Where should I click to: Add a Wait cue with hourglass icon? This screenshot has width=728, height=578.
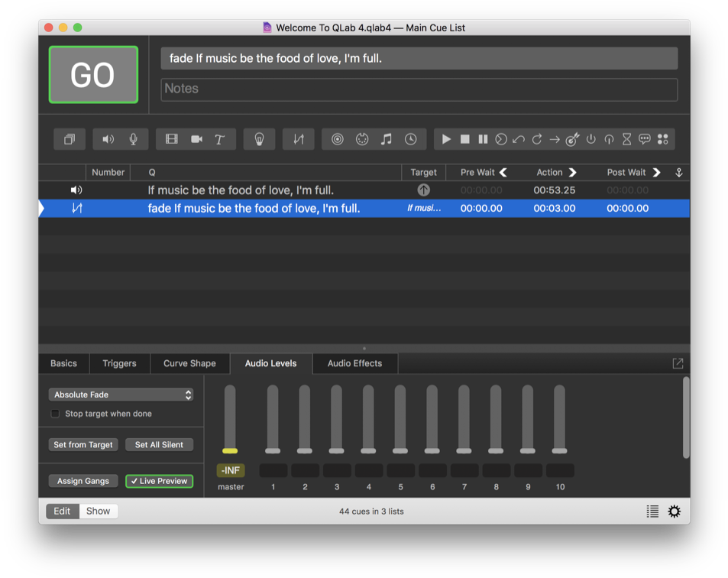[x=627, y=139]
